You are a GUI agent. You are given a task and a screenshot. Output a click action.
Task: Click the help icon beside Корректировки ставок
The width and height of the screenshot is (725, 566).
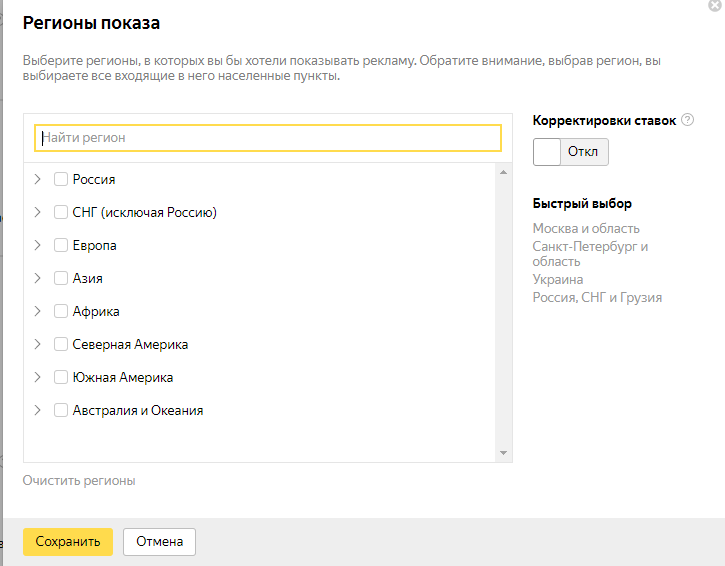coord(687,120)
